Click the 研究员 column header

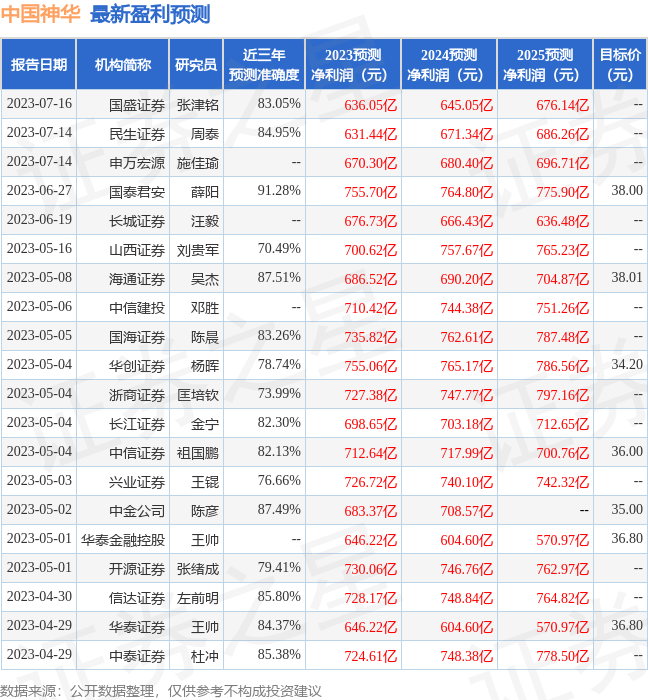coord(196,64)
